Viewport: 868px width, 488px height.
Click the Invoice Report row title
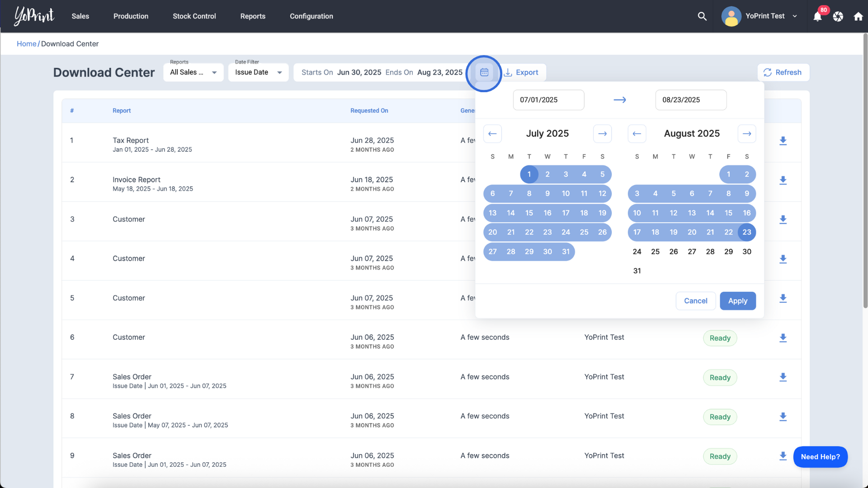click(137, 180)
